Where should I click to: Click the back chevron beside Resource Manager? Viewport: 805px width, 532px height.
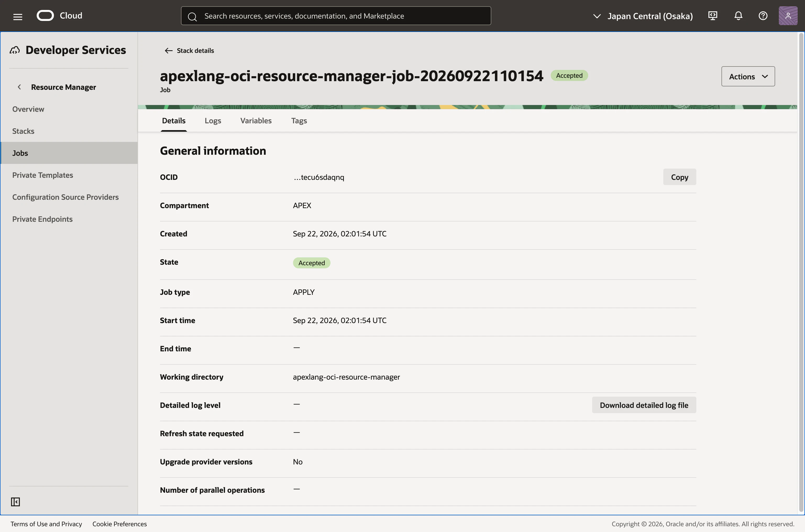(x=19, y=87)
